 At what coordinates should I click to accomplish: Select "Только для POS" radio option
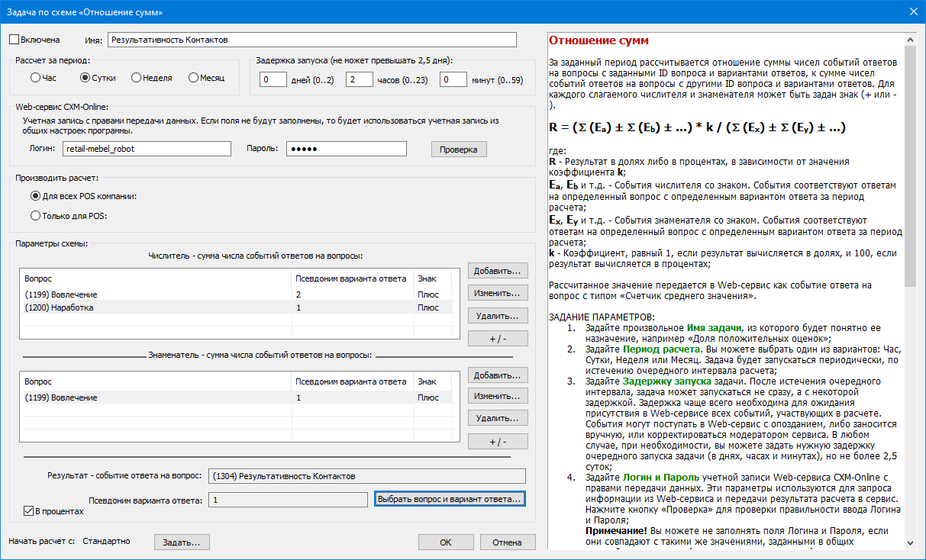36,216
